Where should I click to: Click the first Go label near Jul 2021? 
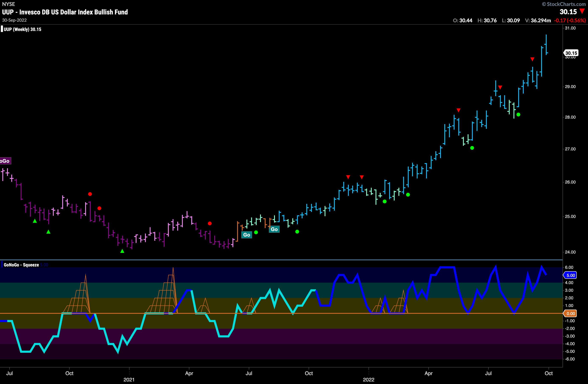[247, 235]
